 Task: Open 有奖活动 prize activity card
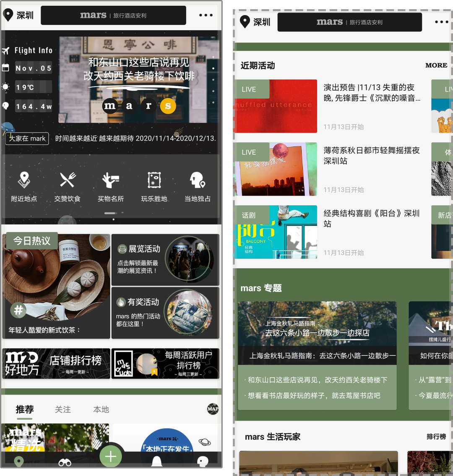[165, 313]
